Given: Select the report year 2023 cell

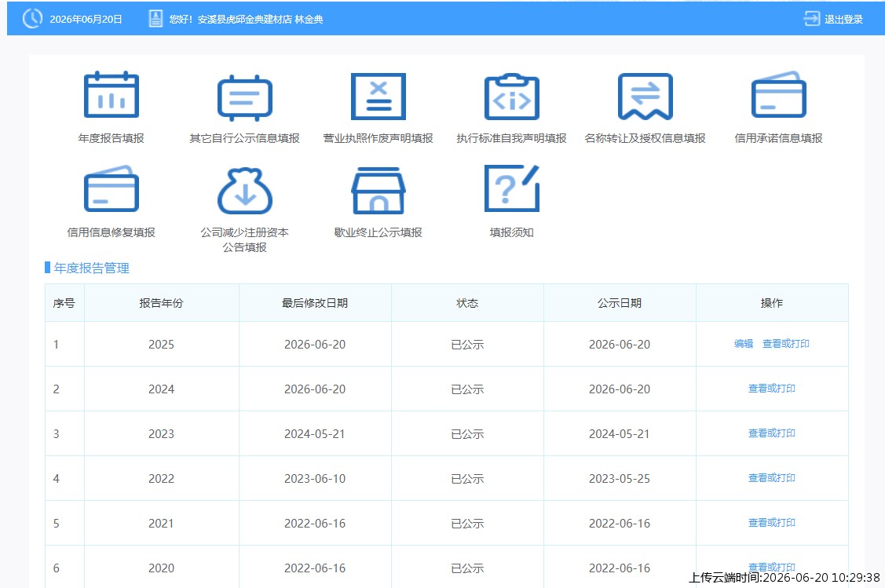Looking at the screenshot, I should pos(162,434).
